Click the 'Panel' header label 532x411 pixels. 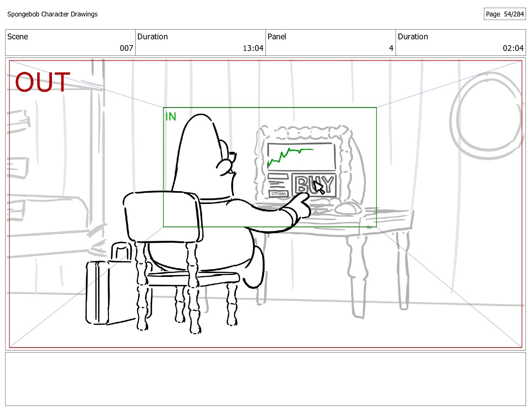[x=277, y=37]
